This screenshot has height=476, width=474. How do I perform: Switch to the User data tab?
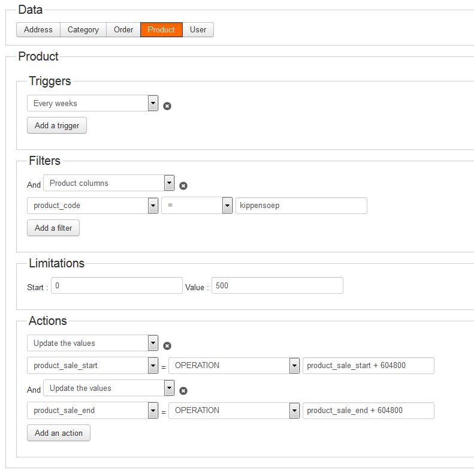click(x=198, y=29)
